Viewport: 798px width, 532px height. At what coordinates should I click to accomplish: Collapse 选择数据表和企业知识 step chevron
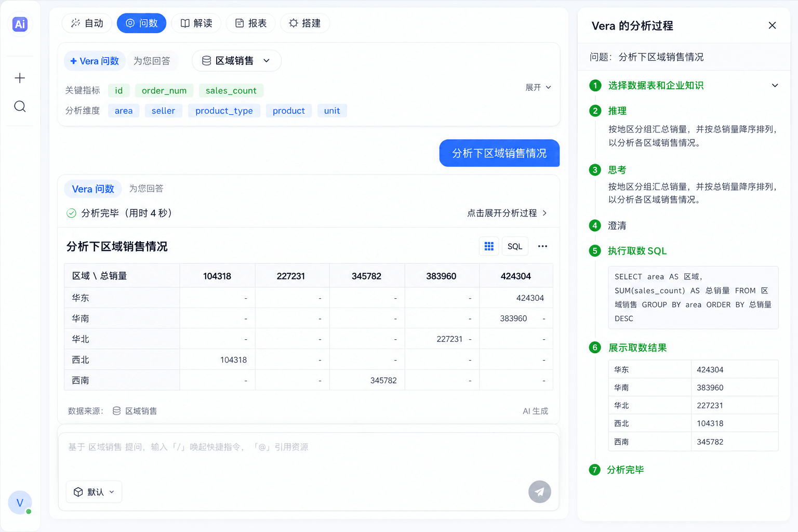click(x=775, y=86)
